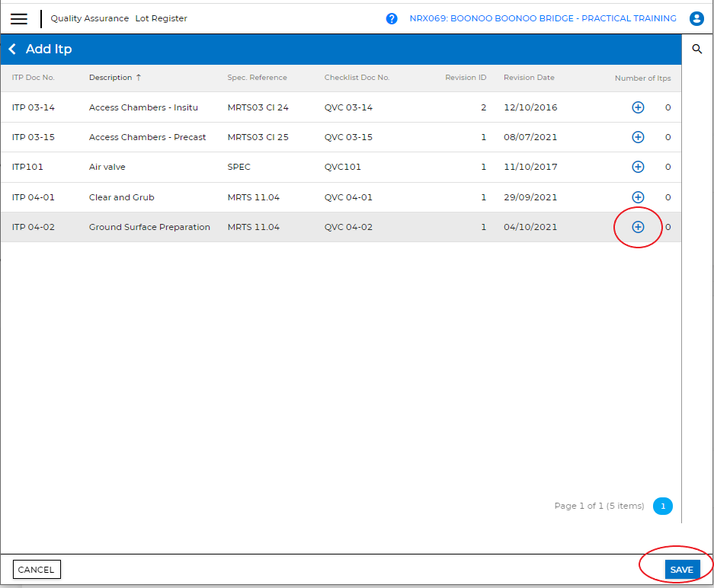Add ITP 03-14 Access Chambers Insitu plus icon
Viewport: 714px width, 588px height.
coord(638,107)
